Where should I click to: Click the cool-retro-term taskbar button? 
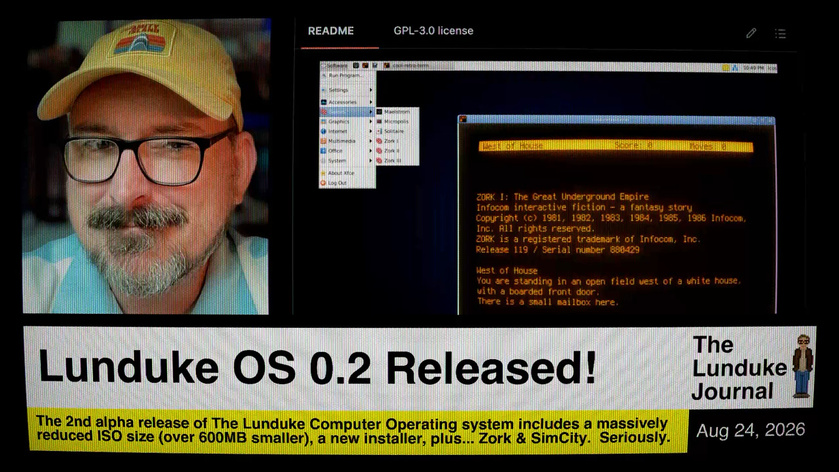[417, 66]
